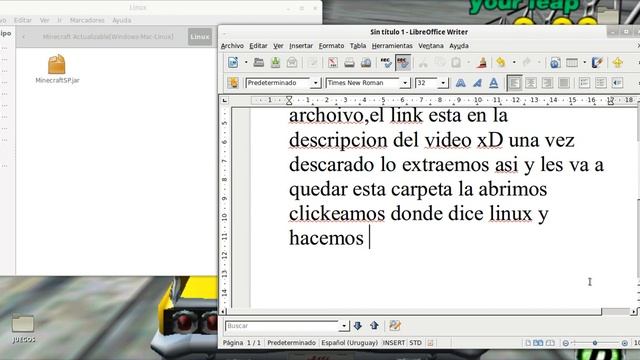640x360 pixels.
Task: Run Spelling and grammar check icon
Action: point(386,62)
